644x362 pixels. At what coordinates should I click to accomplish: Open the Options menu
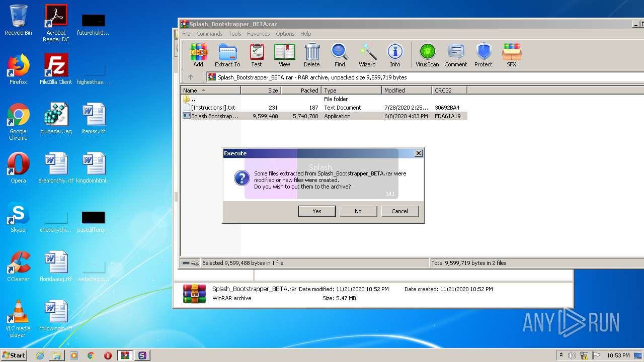point(285,34)
